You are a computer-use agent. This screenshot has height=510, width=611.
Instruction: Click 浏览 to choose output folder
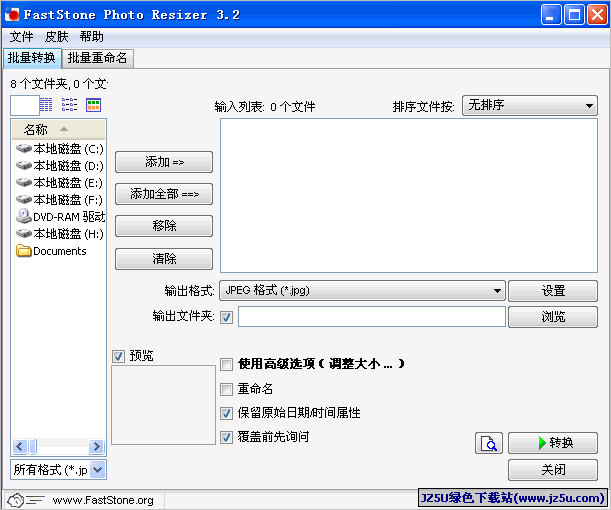click(x=553, y=317)
